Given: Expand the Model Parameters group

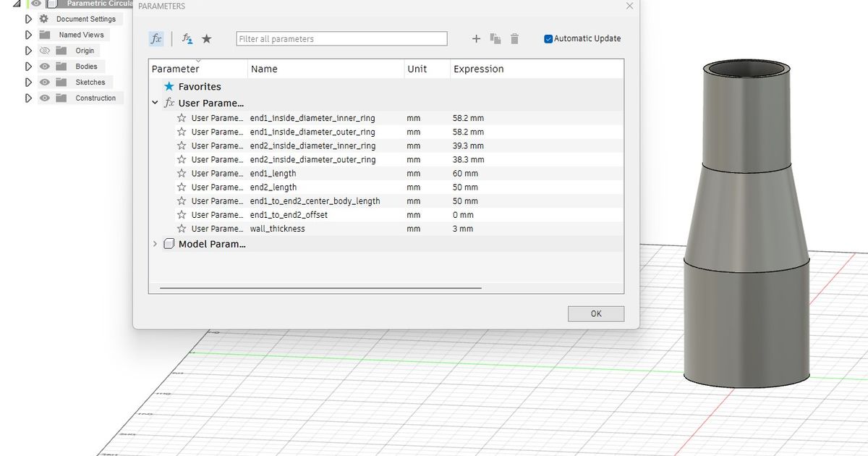Looking at the screenshot, I should [155, 244].
